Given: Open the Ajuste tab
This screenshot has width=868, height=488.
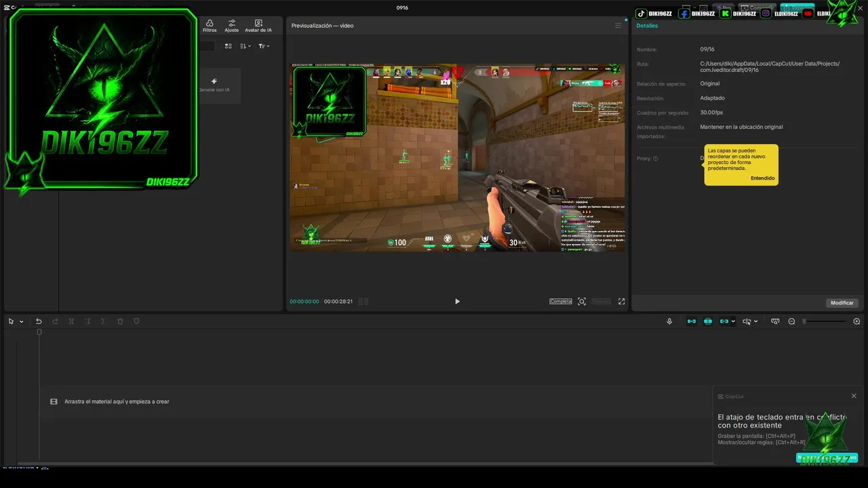Looking at the screenshot, I should click(231, 26).
